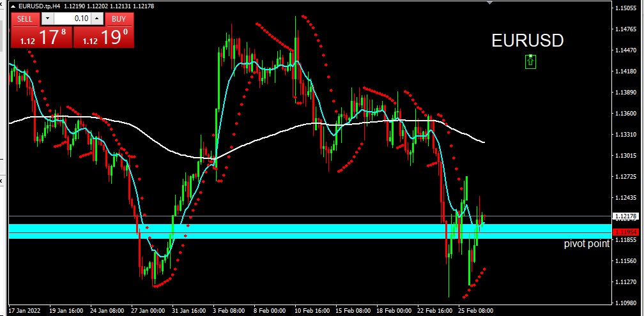Click the 1.13015 price axis label
644x316 pixels.
(626, 156)
